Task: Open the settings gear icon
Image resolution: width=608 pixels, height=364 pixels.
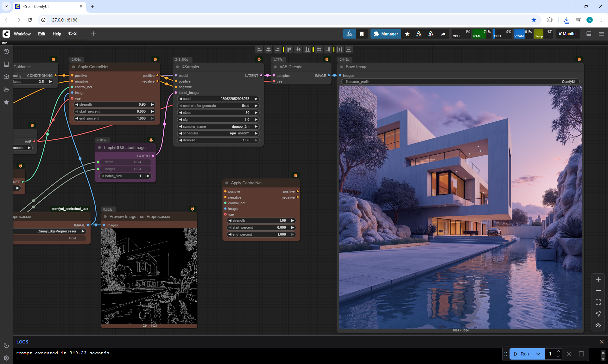Action: pyautogui.click(x=6, y=358)
